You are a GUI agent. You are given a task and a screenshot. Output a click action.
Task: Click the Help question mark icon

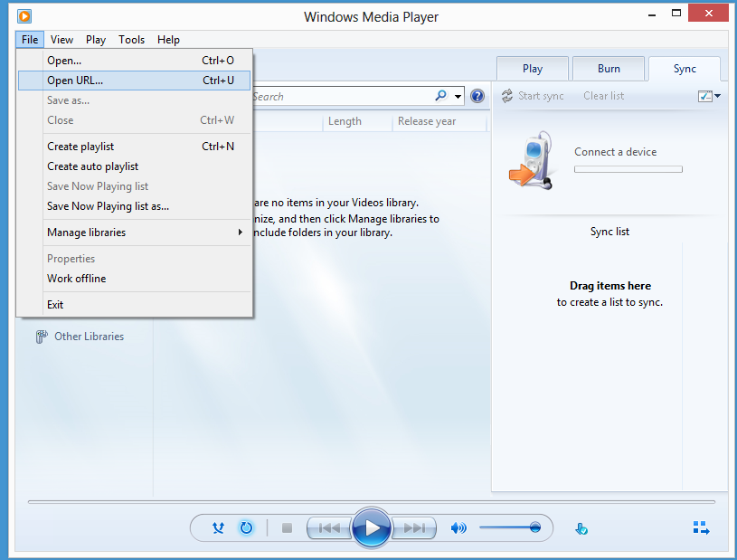[x=477, y=96]
